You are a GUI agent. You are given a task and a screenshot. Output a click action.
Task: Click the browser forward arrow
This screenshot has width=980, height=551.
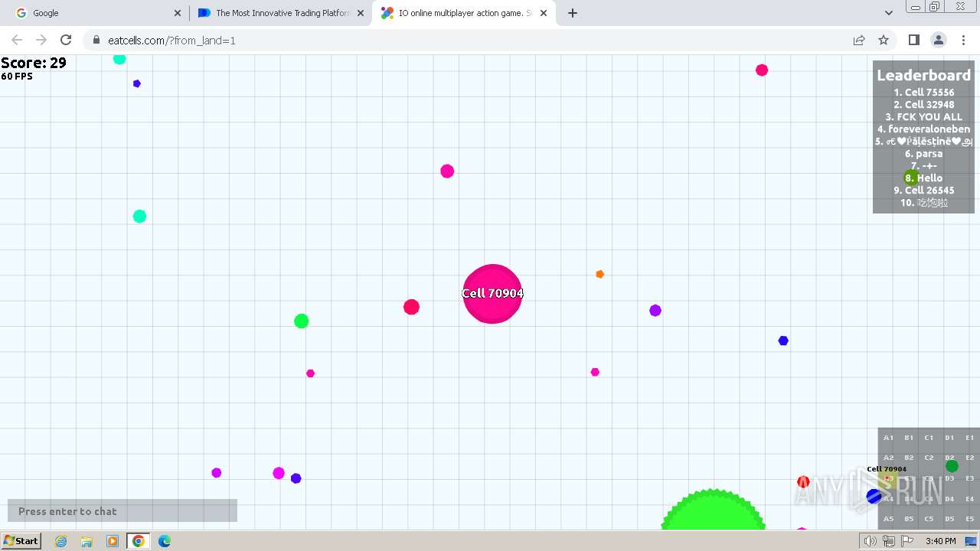(x=41, y=40)
